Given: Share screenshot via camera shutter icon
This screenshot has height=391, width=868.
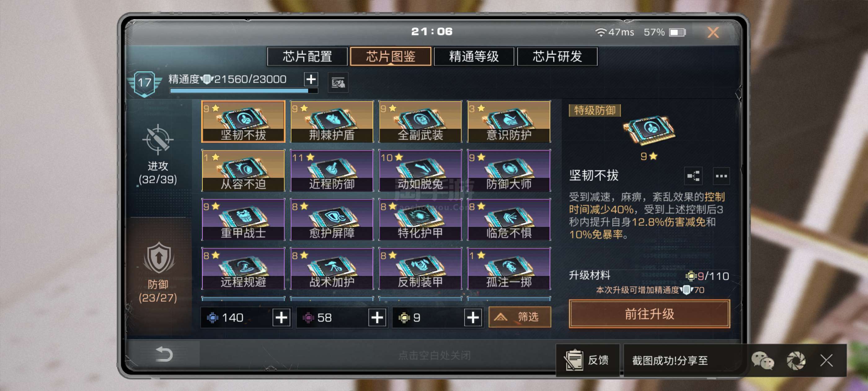Looking at the screenshot, I should click(796, 360).
